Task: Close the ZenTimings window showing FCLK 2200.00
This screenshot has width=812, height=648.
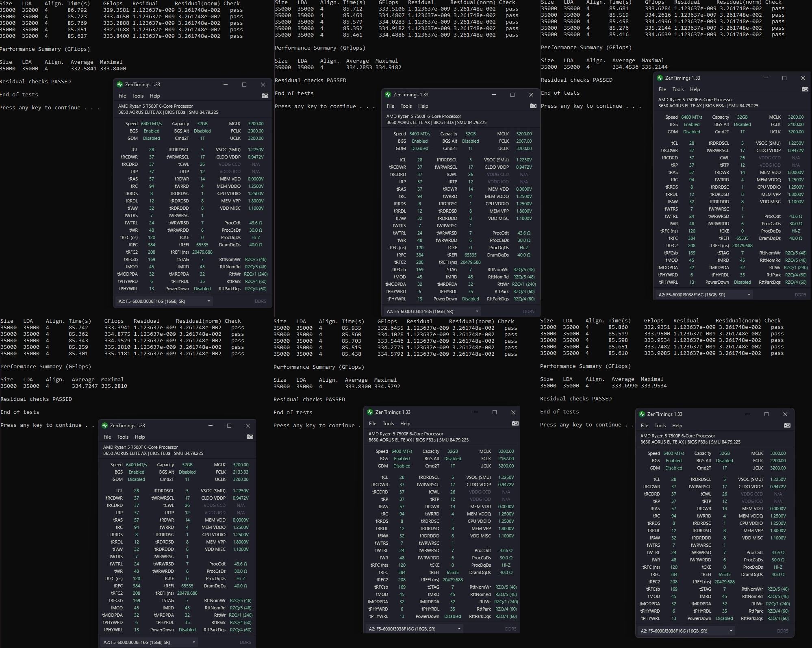Action: tap(785, 414)
